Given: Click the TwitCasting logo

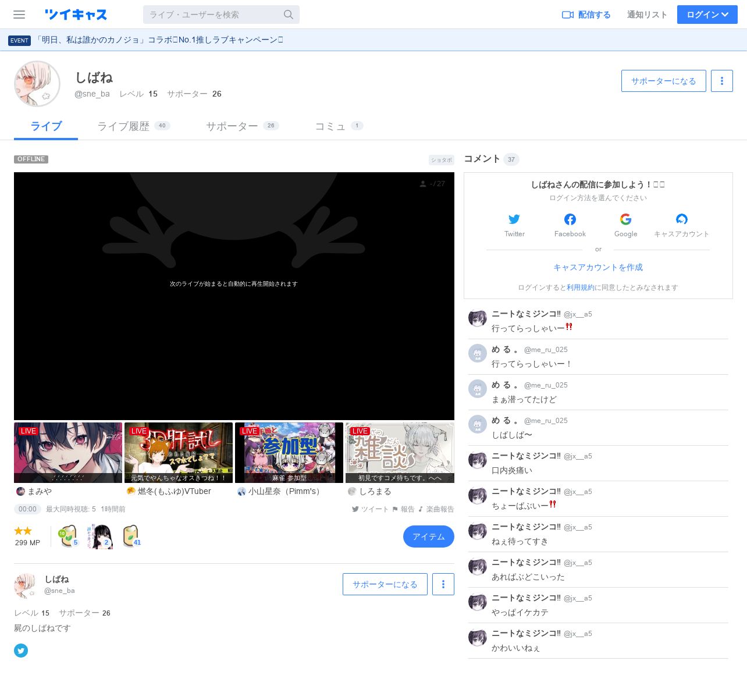Looking at the screenshot, I should pos(76,15).
